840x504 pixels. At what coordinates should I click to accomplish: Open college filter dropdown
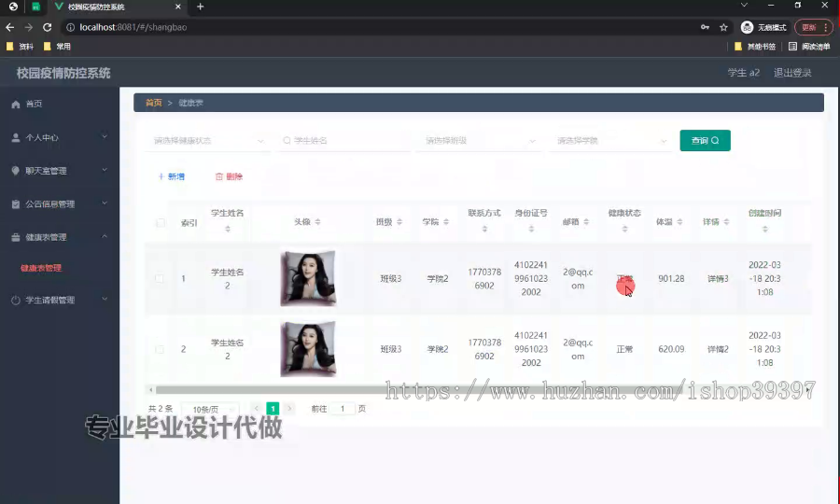coord(609,140)
